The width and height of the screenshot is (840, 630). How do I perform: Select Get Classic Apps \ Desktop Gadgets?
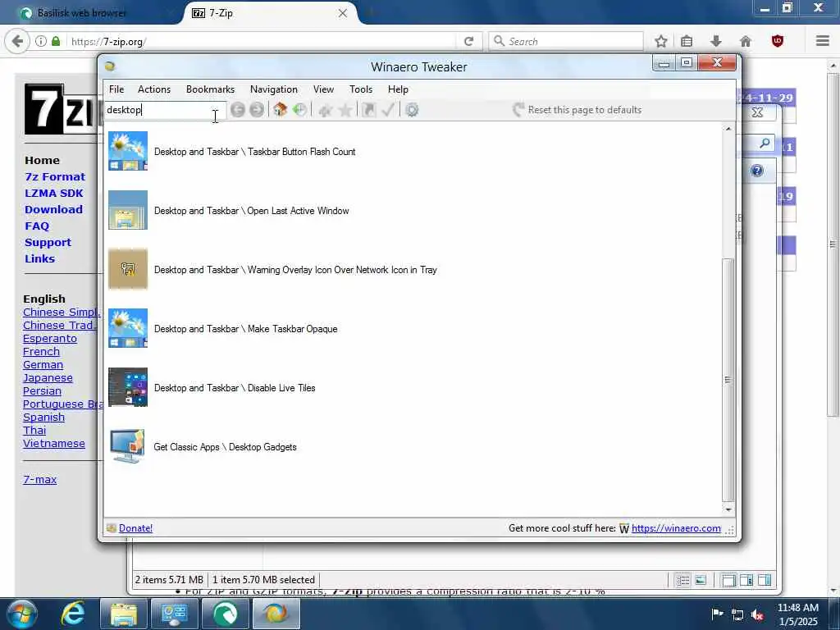coord(225,447)
